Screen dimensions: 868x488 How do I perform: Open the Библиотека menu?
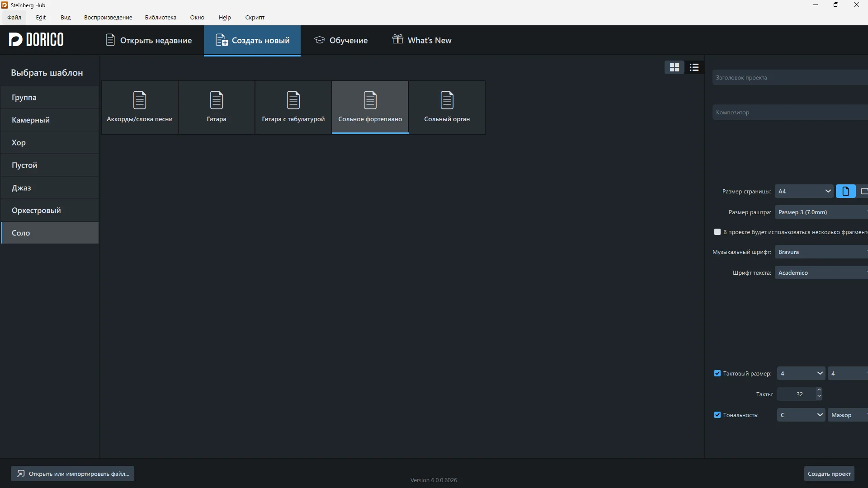[x=160, y=17]
